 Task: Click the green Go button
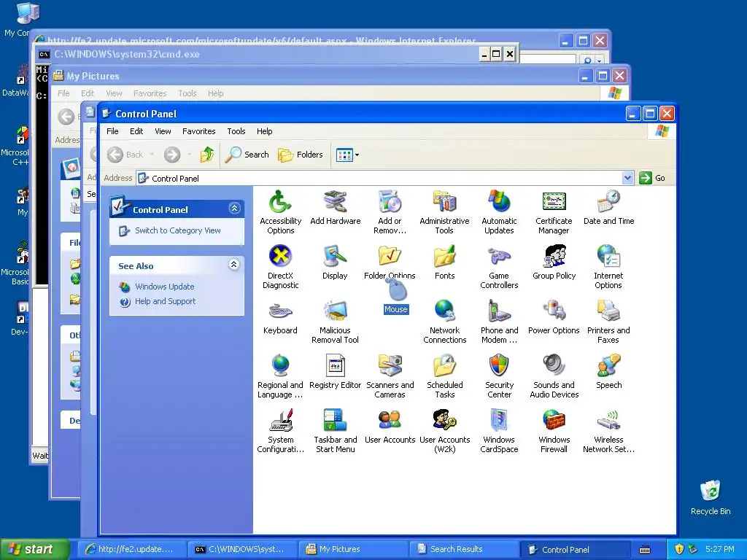coord(652,178)
